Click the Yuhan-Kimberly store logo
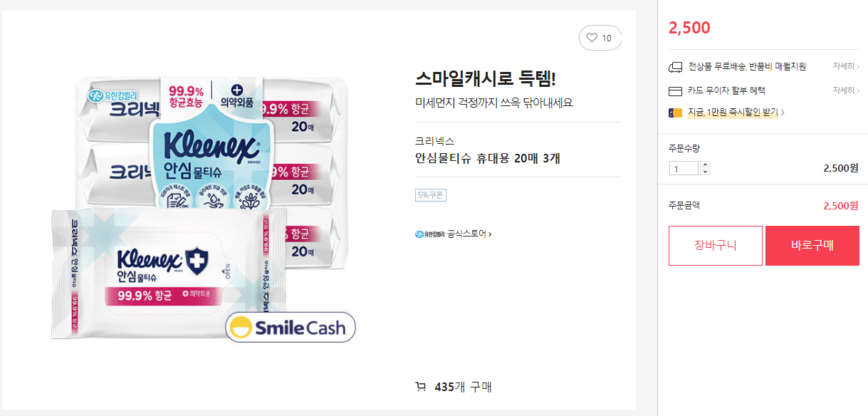 point(429,234)
